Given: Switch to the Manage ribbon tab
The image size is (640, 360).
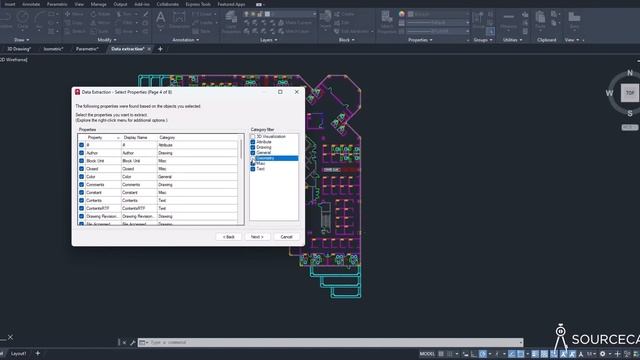Looking at the screenshot, I should [98, 4].
